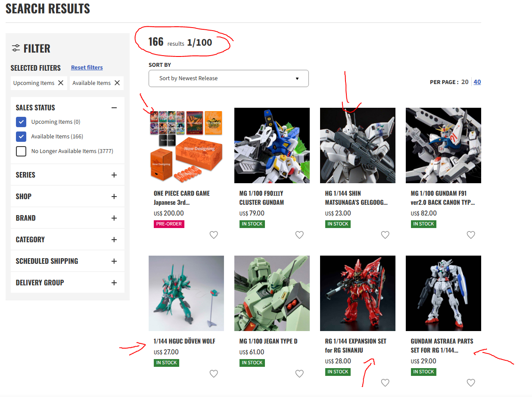This screenshot has width=532, height=397.
Task: Click the green Döven Wolf product image
Action: [x=186, y=293]
